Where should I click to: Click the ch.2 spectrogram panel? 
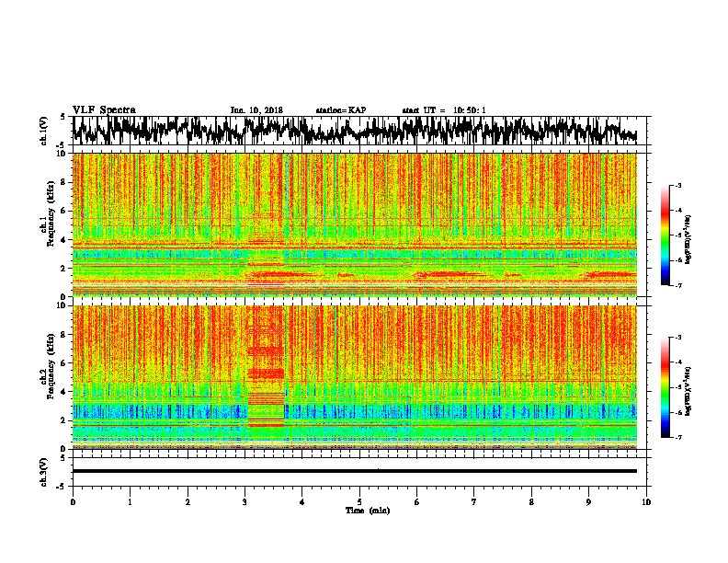click(x=354, y=377)
